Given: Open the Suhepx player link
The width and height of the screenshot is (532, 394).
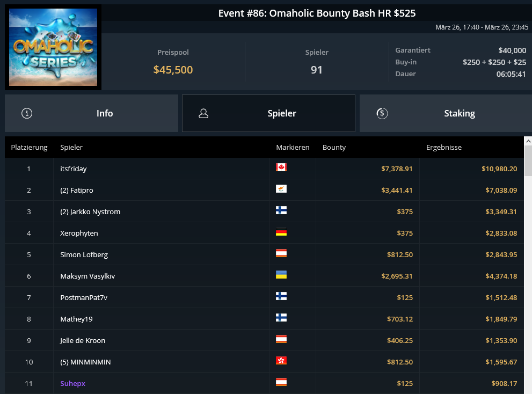Looking at the screenshot, I should 72,383.
